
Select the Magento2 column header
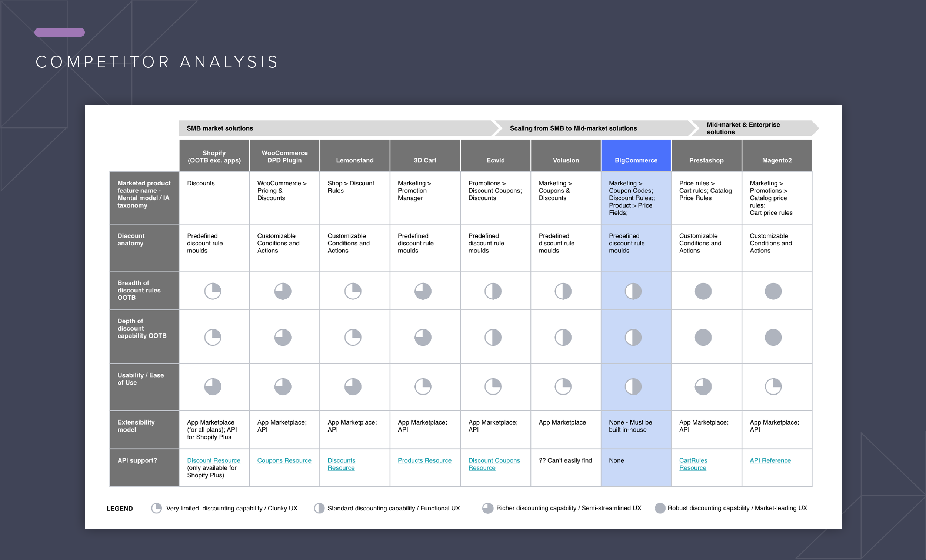777,155
